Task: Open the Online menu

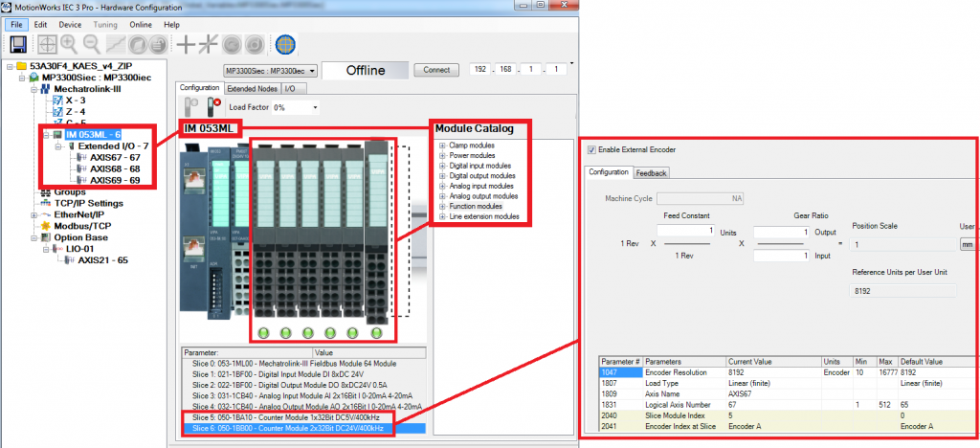Action: [141, 24]
